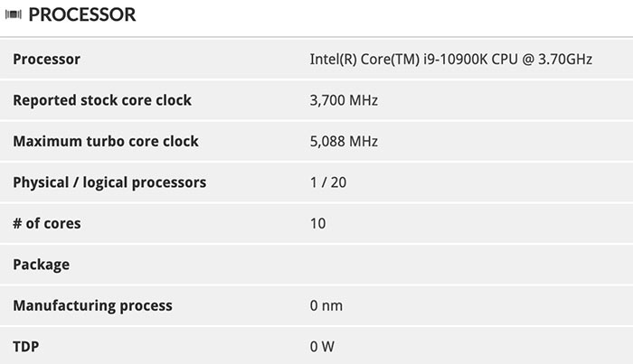Click the Physical / logical processors label

point(109,182)
